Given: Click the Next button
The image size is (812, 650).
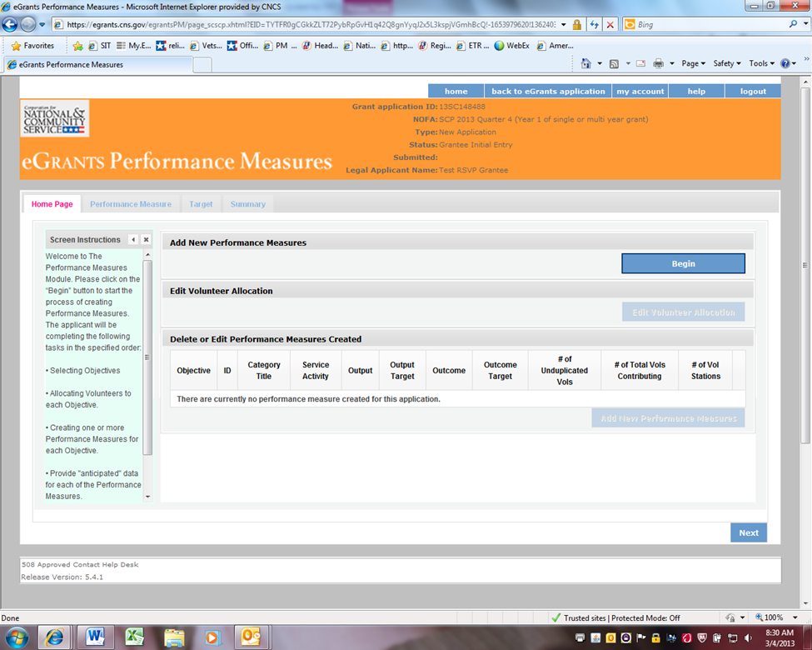Looking at the screenshot, I should tap(749, 532).
